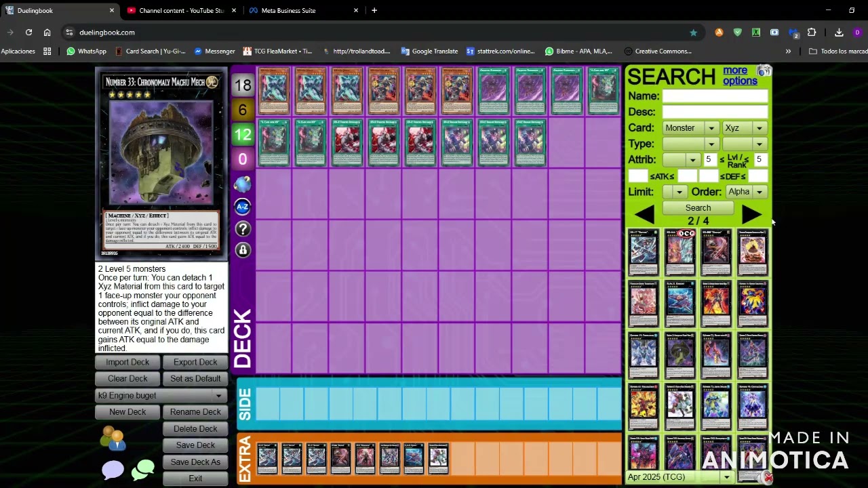Screen dimensions: 868x488
Task: Click more options link
Action: click(739, 75)
